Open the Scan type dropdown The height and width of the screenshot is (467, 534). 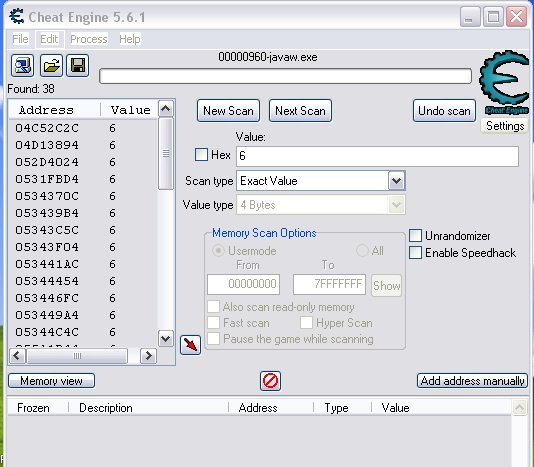point(396,181)
